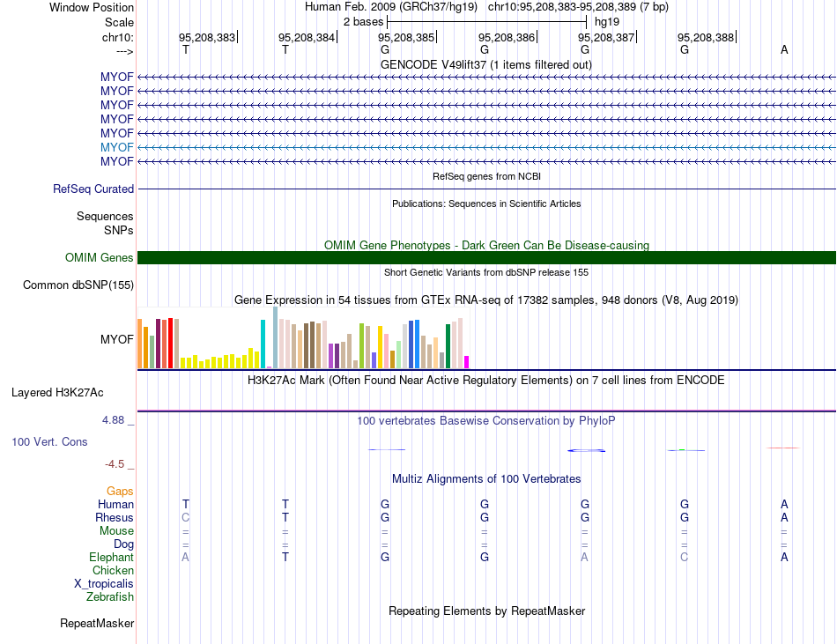Open the 100 Vert. Cons track label
Viewport: 837px width, 644px height.
[x=49, y=441]
